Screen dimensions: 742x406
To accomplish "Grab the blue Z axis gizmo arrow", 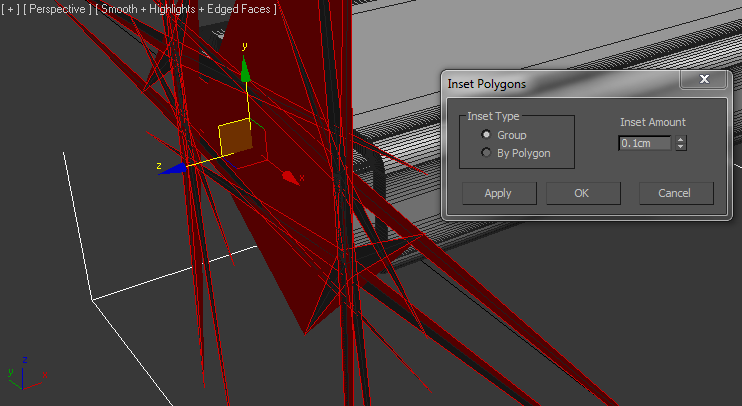I will pos(173,169).
